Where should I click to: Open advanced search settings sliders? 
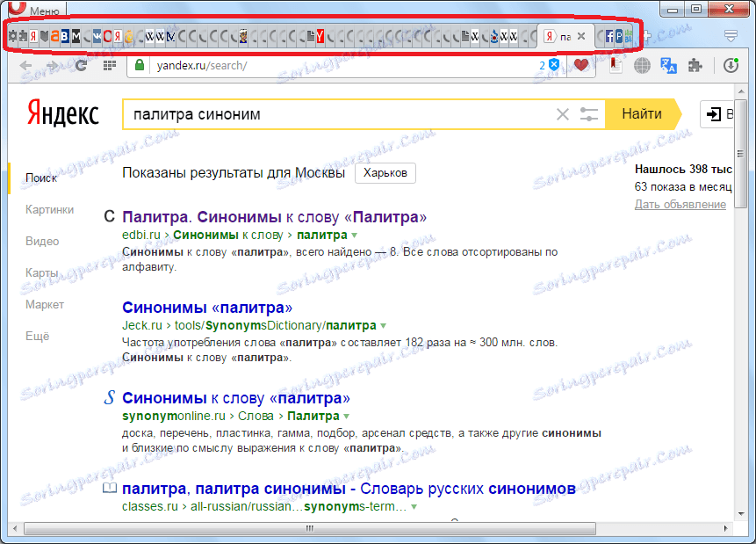[x=588, y=114]
